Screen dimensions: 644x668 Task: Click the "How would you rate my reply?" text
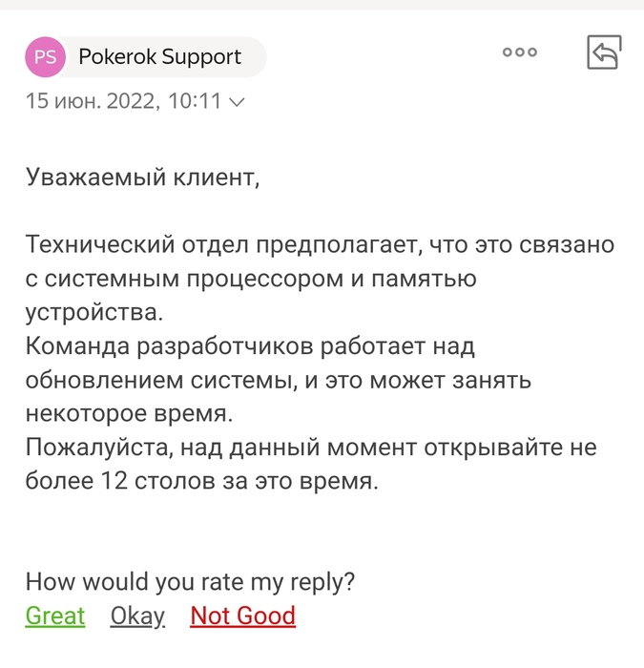click(x=190, y=581)
